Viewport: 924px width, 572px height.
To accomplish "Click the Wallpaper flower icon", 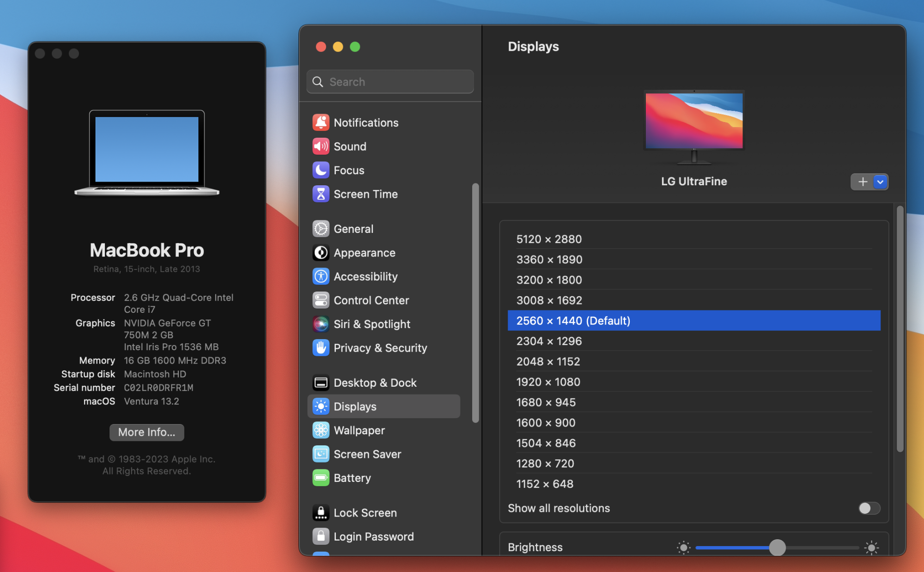I will pyautogui.click(x=321, y=430).
